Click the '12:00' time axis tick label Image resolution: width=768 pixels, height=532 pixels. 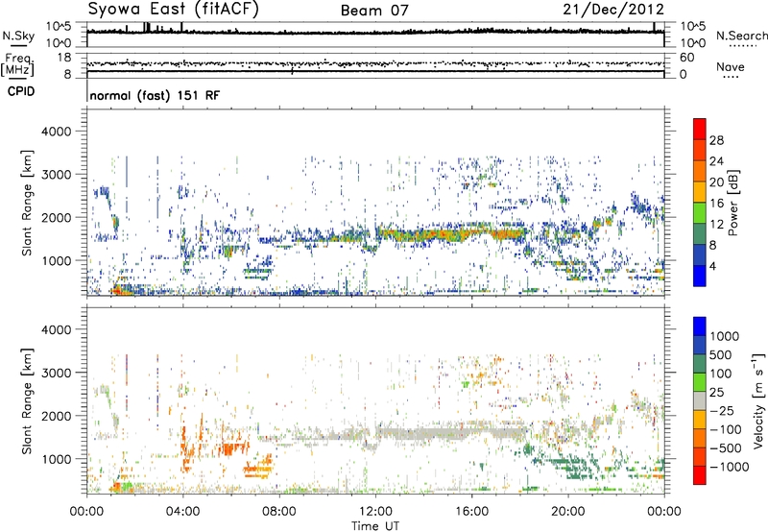pos(375,512)
